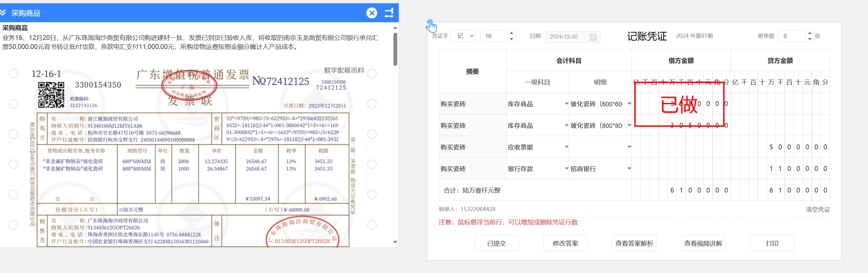Viewport: 868px width, 273px height.
Task: Open the 记 voucher type dropdown
Action: pyautogui.click(x=463, y=36)
